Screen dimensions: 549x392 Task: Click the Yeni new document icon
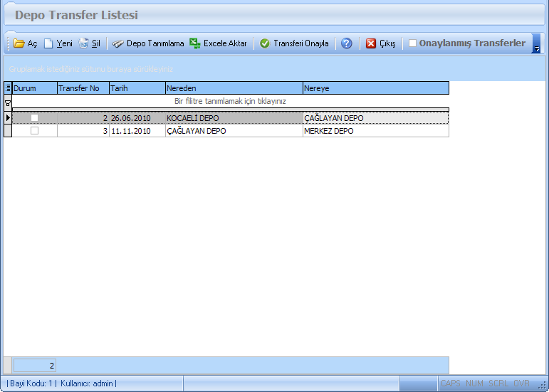[x=49, y=43]
